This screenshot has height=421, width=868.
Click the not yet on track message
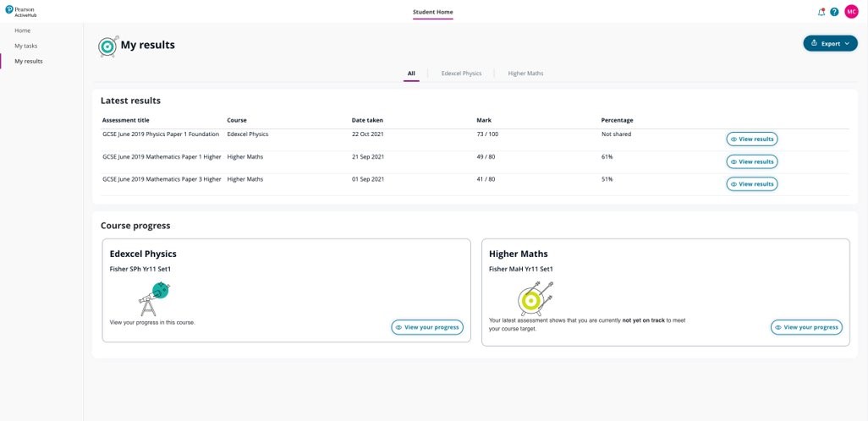[x=587, y=324]
